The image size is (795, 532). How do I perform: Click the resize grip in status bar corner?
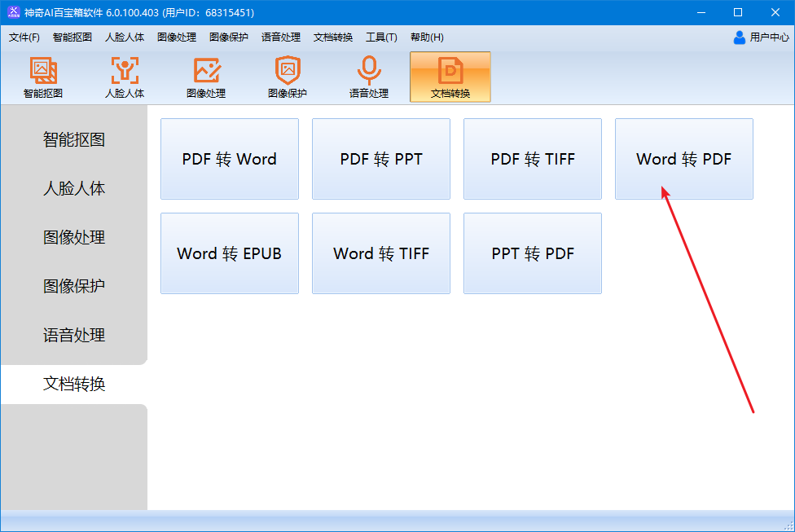[x=788, y=525]
